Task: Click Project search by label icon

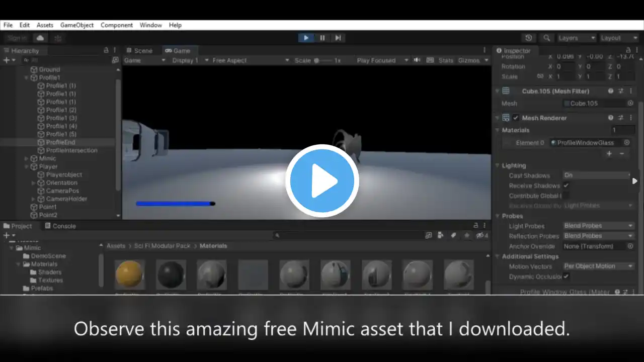Action: click(x=453, y=235)
